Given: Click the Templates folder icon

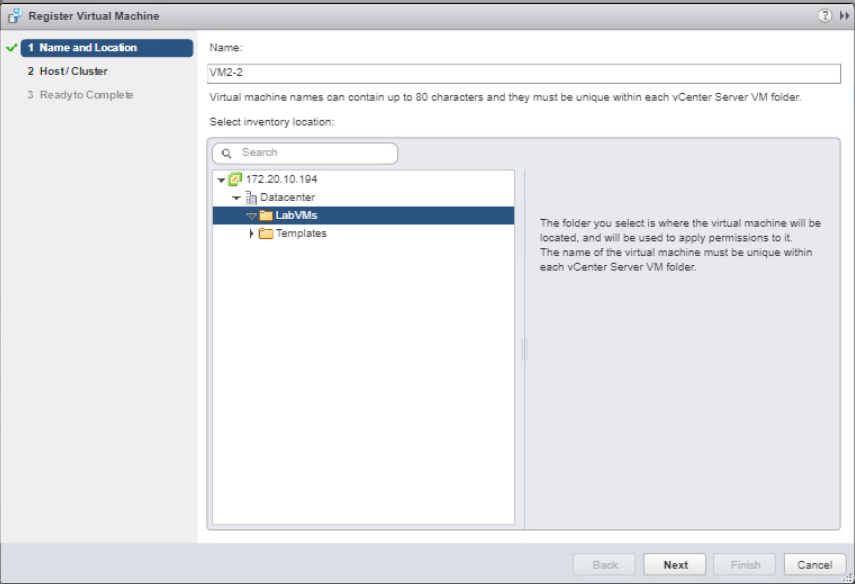Looking at the screenshot, I should coord(266,234).
